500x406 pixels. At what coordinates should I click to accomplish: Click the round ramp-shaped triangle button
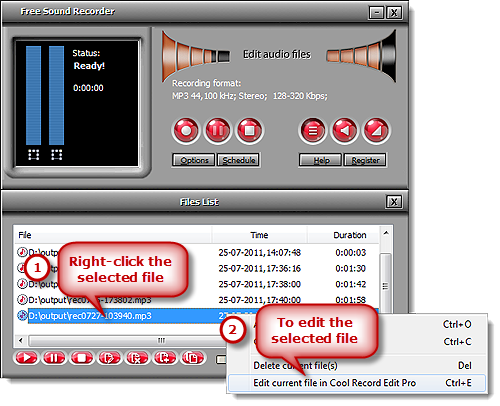[x=376, y=130]
